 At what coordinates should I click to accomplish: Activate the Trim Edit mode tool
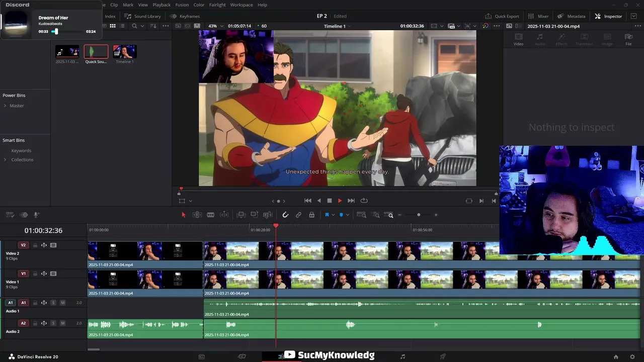pyautogui.click(x=197, y=215)
